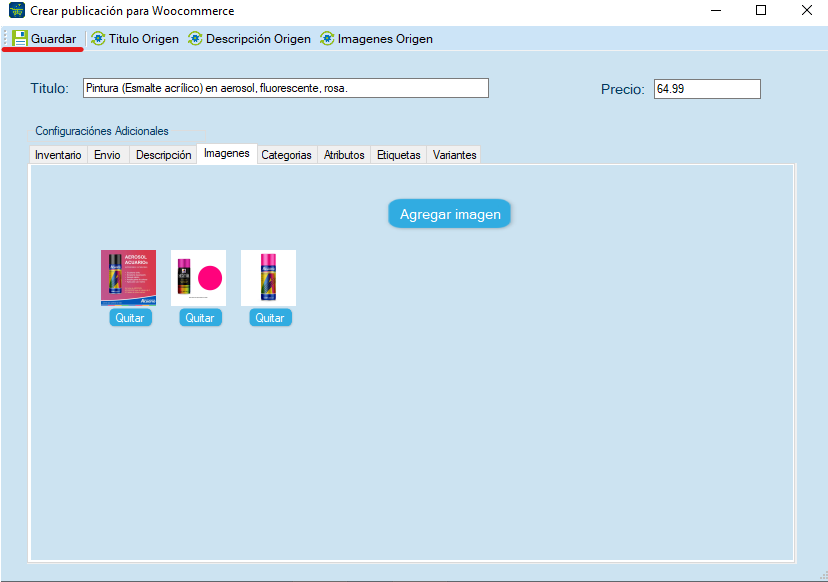Close the Crear publicación para Woocommerce window
This screenshot has width=828, height=582.
[x=807, y=10]
